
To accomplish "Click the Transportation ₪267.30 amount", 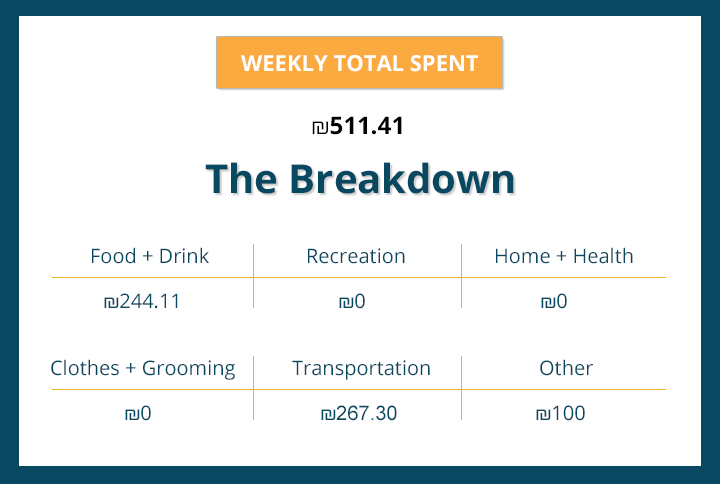I will (x=359, y=413).
